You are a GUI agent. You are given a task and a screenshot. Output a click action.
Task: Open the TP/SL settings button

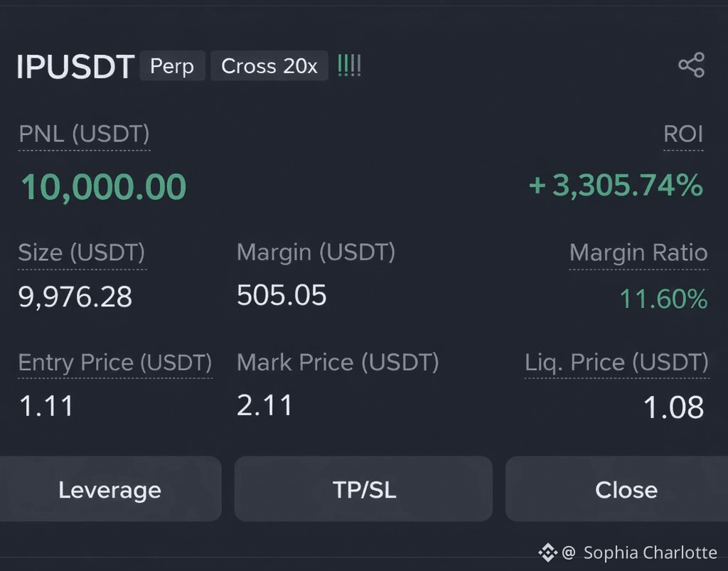[x=363, y=489]
